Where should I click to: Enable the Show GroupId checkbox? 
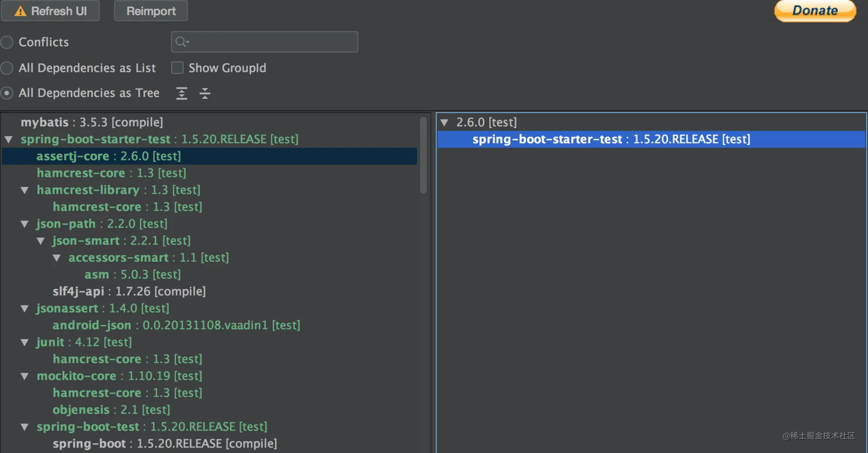tap(177, 68)
